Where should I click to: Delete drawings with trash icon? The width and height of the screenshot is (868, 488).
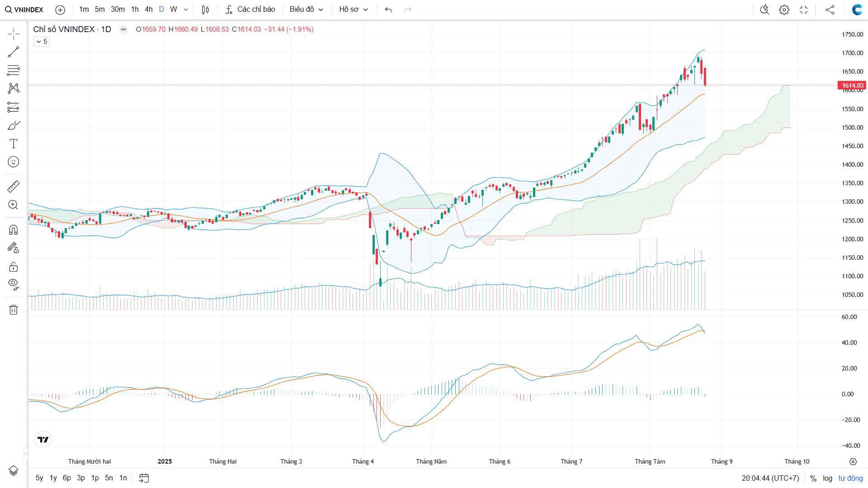(14, 310)
